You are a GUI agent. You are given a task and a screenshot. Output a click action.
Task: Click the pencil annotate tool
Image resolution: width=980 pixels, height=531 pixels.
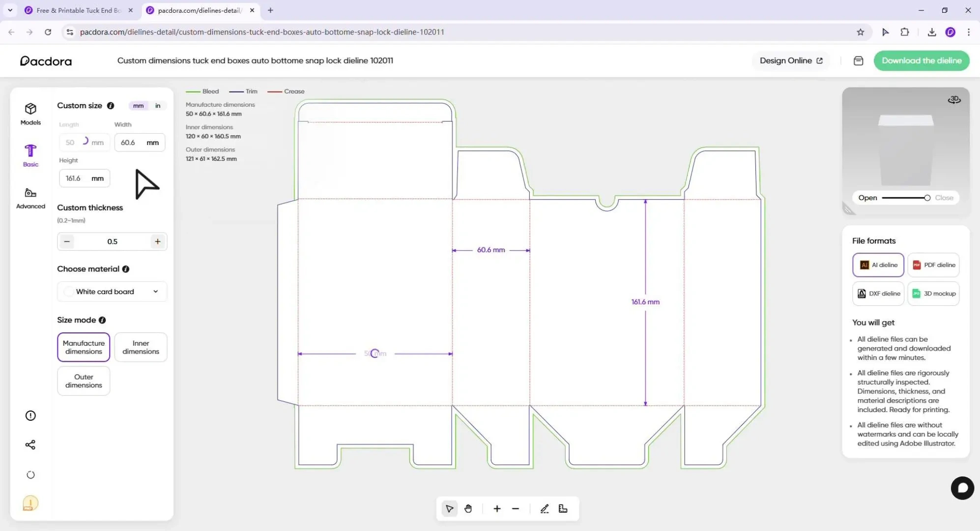pos(545,509)
